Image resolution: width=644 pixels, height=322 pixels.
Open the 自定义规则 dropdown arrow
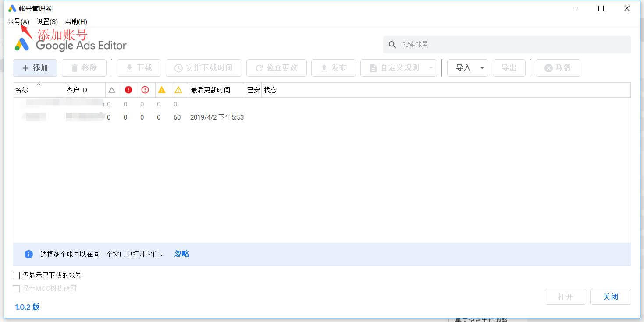coord(431,68)
